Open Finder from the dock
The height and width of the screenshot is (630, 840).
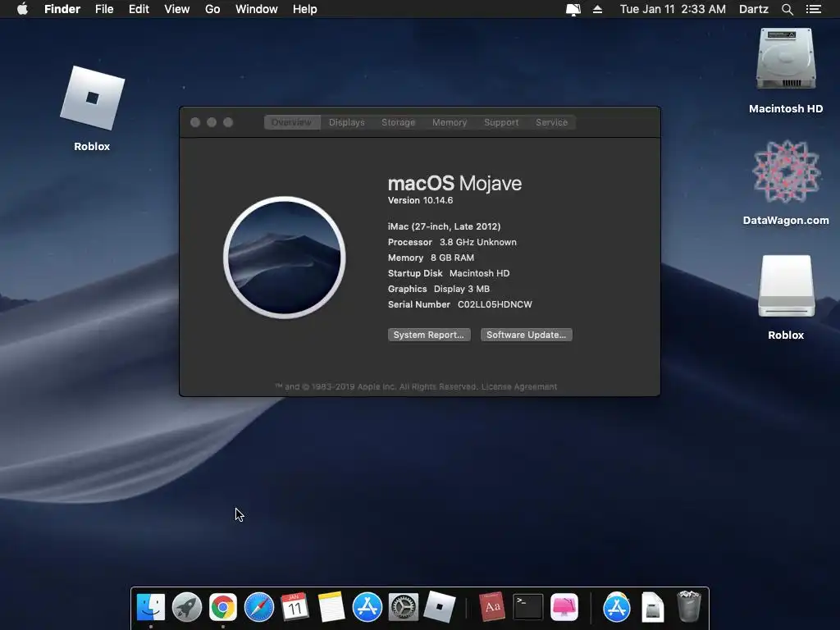click(151, 608)
